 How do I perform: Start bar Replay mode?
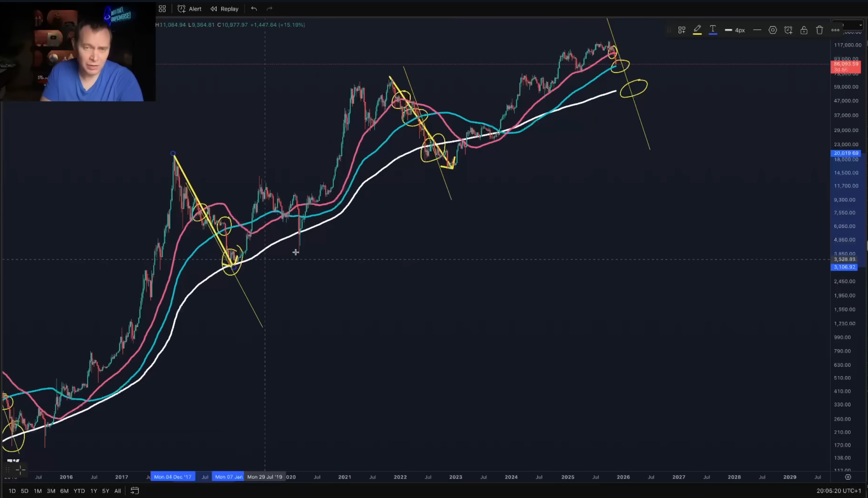(x=225, y=9)
